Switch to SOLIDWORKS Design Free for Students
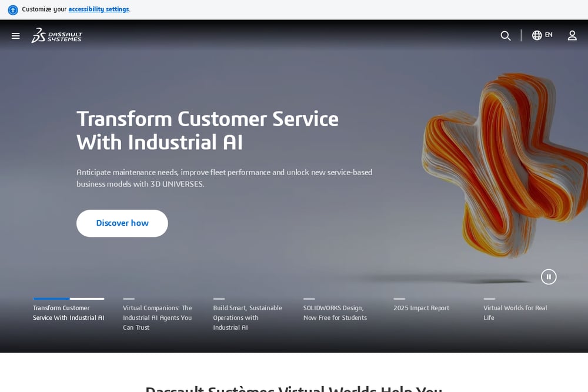 tap(335, 313)
